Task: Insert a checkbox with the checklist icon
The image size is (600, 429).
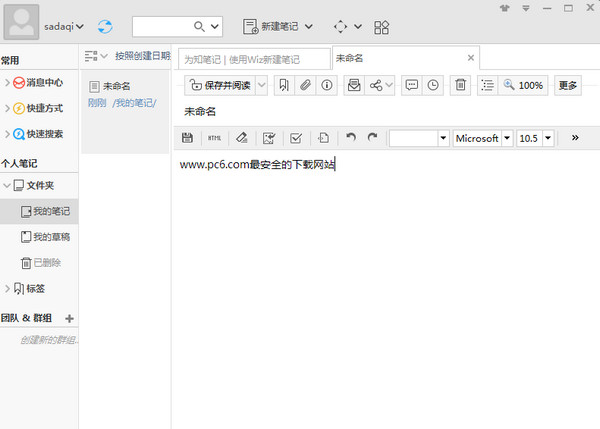Action: [x=296, y=138]
